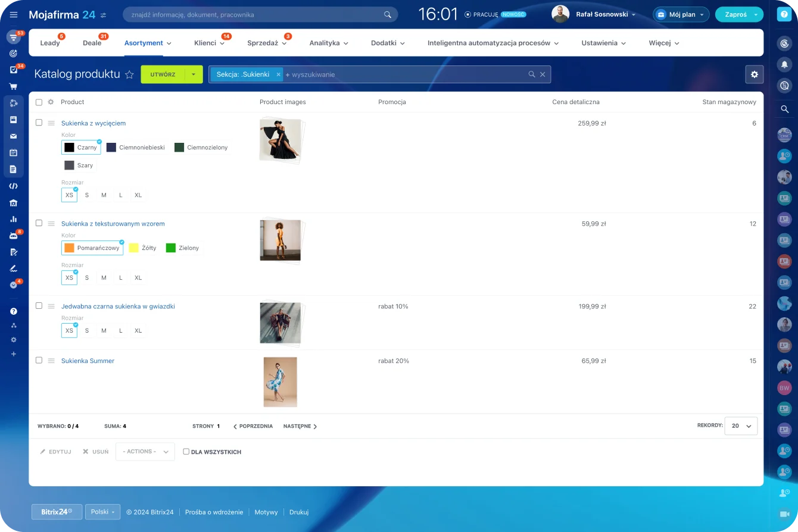This screenshot has width=798, height=532.
Task: Open the shopping cart icon in left sidebar
Action: click(13, 86)
